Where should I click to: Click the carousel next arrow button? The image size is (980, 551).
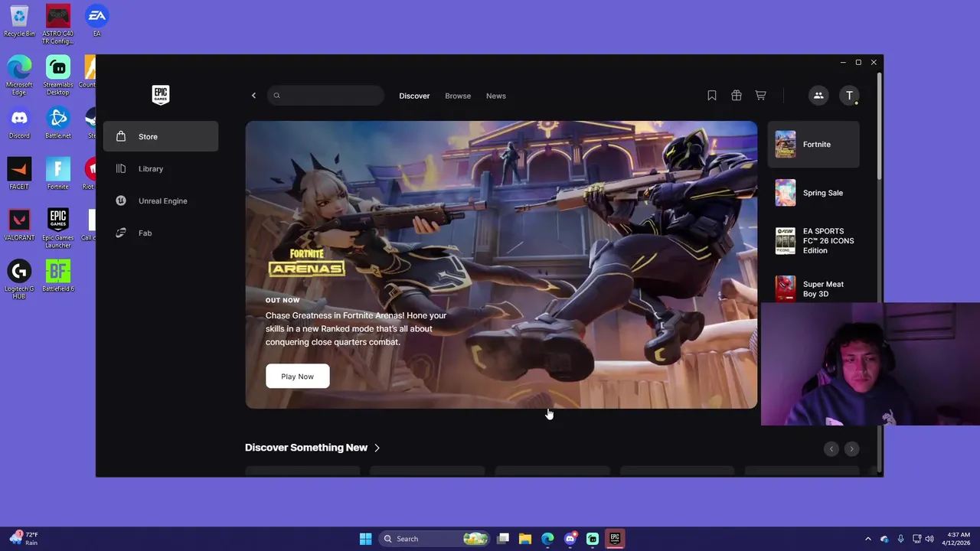point(851,449)
